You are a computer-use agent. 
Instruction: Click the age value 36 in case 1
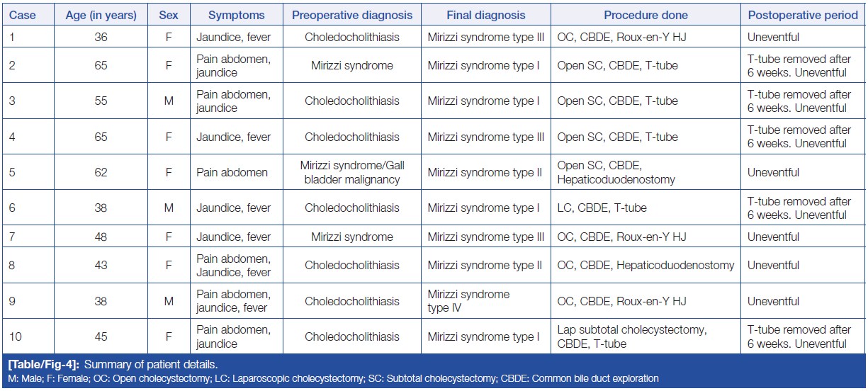[x=101, y=37]
